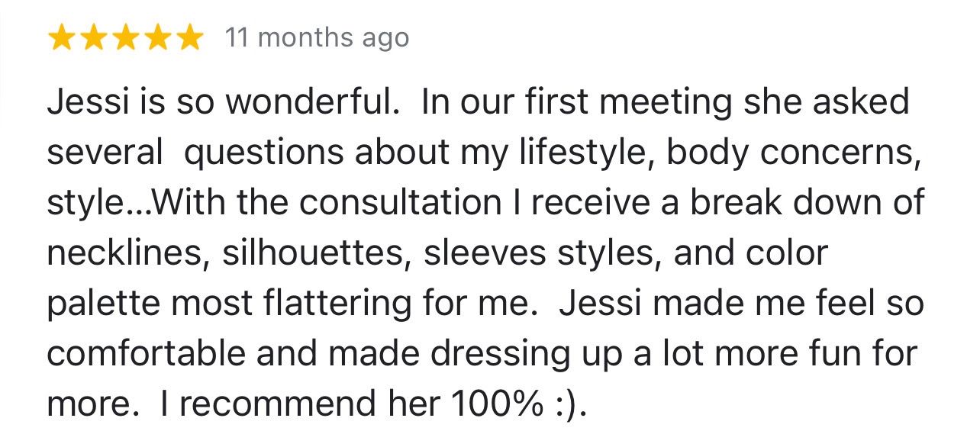
Task: Click the "11 months ago" timestamp
Action: (317, 37)
